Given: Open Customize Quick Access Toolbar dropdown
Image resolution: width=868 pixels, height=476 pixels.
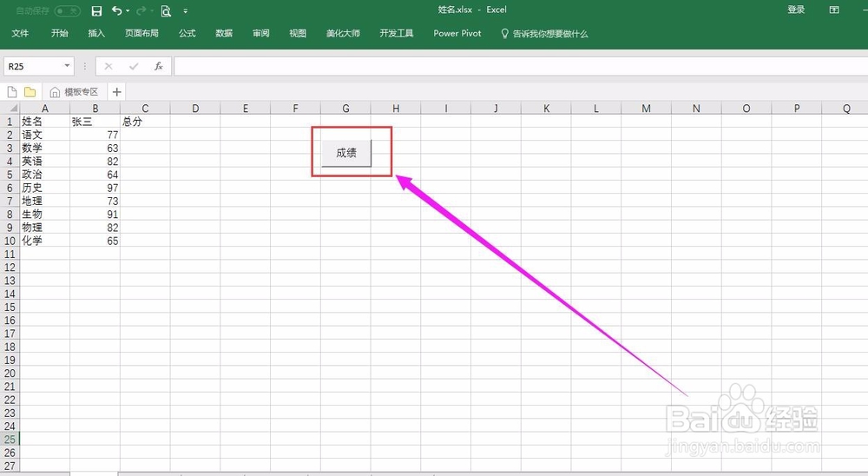Looking at the screenshot, I should pos(186,10).
